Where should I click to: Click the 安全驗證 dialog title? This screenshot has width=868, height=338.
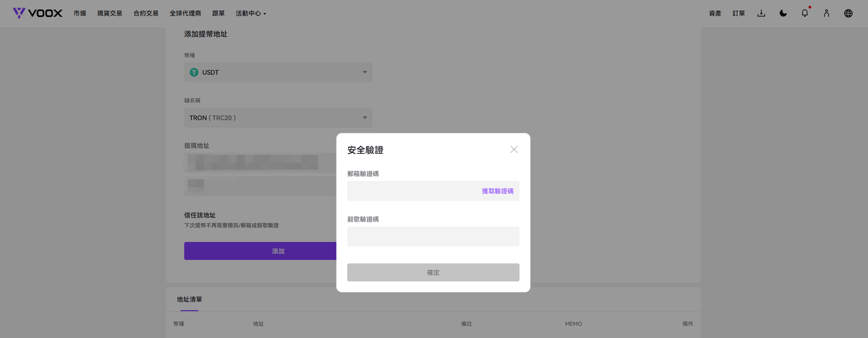[x=366, y=150]
